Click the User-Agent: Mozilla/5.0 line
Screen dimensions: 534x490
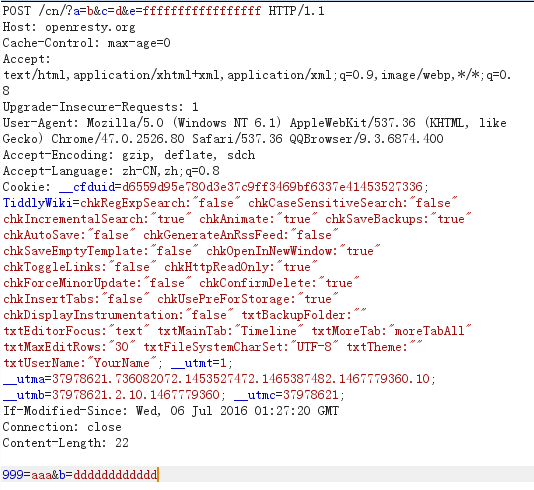click(x=254, y=123)
